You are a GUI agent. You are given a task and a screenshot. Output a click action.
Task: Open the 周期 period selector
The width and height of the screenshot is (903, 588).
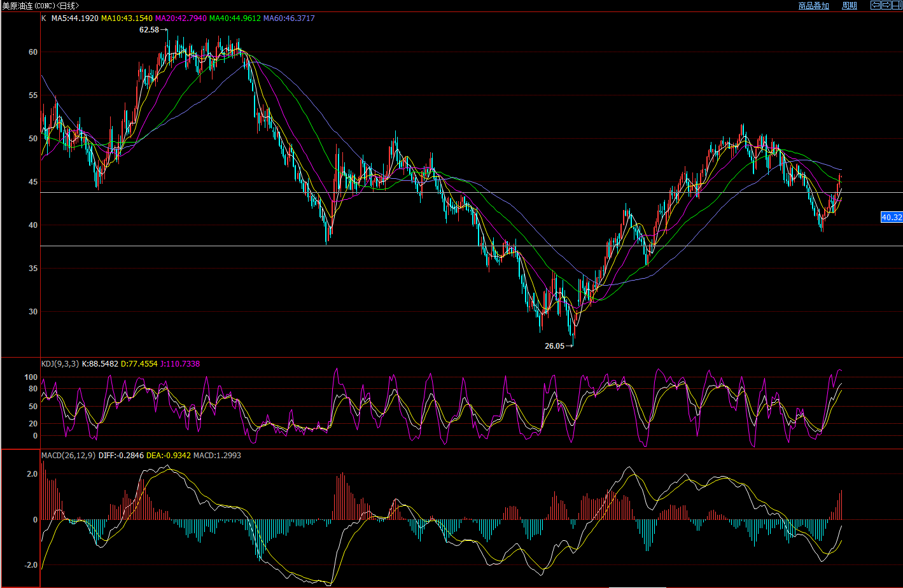(x=850, y=6)
